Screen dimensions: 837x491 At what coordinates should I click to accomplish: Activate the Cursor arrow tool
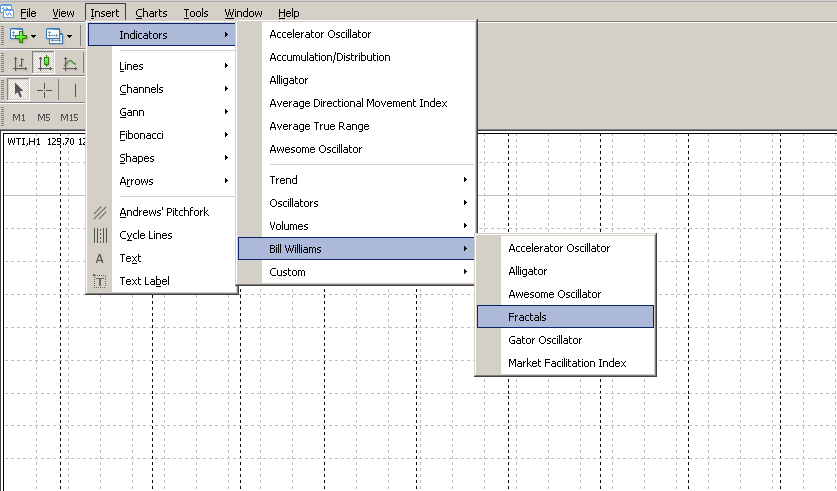[x=18, y=90]
